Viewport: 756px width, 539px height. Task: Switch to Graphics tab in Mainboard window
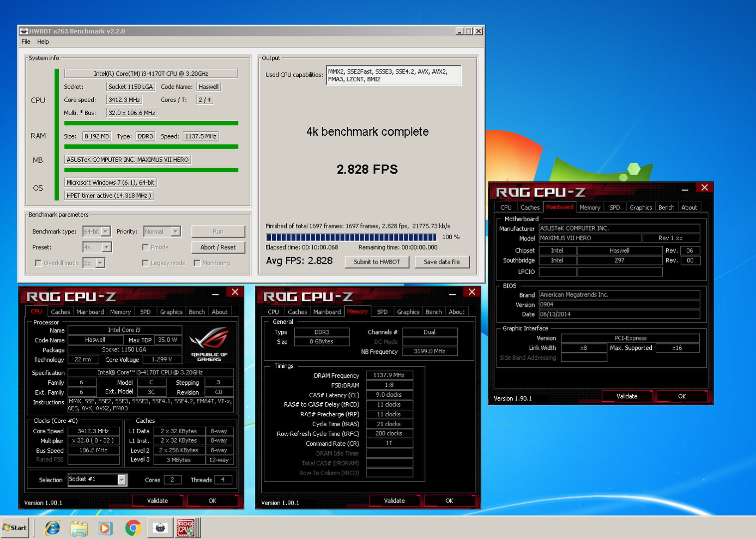641,208
